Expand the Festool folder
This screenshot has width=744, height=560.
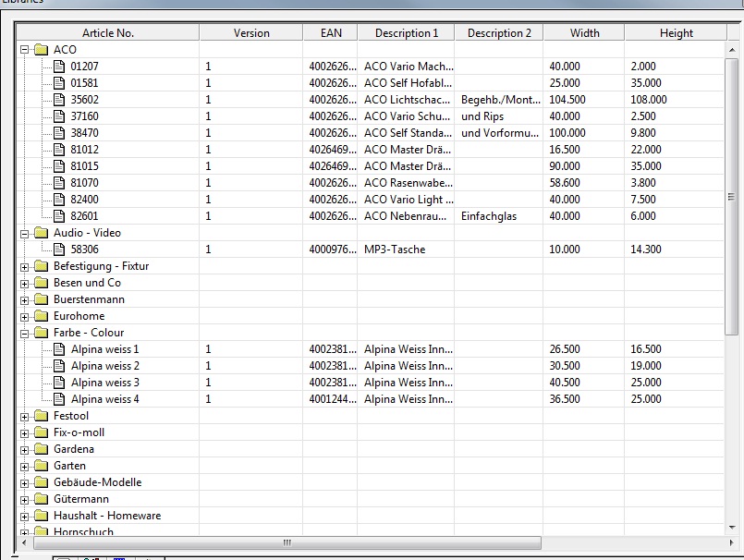(24, 417)
